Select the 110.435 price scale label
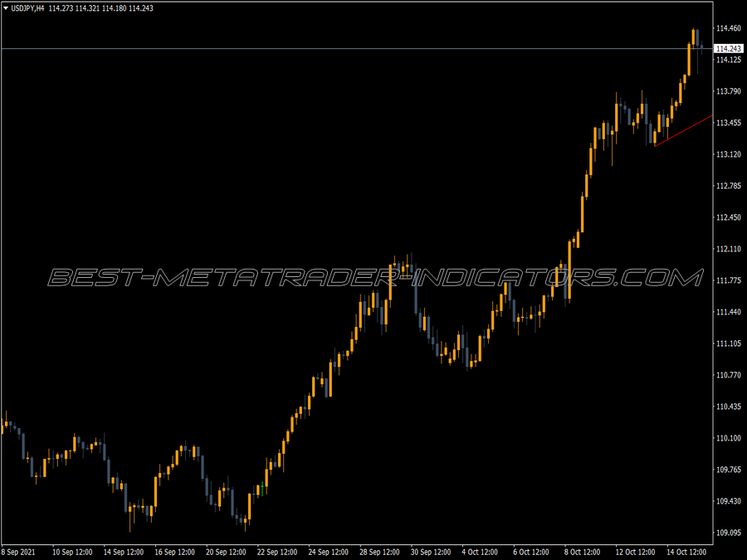 [729, 407]
